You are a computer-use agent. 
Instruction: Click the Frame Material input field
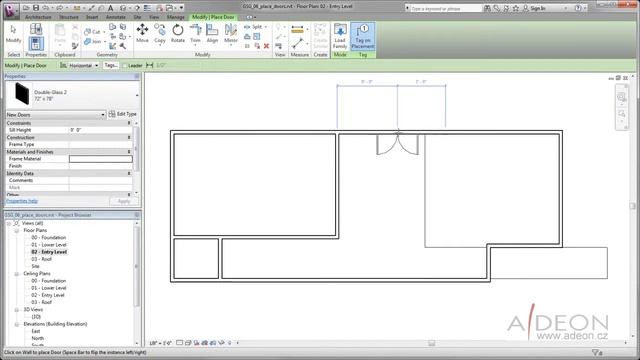point(101,159)
